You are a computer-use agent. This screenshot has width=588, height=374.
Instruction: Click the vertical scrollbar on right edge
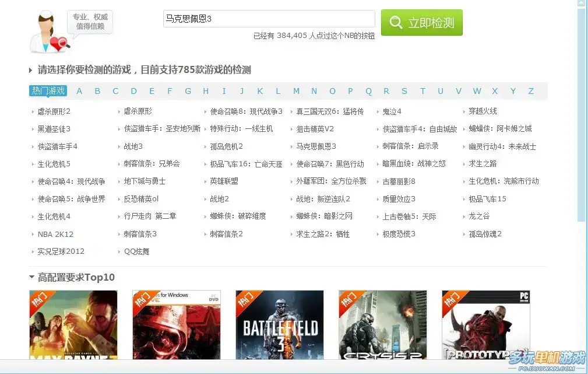tap(583, 113)
